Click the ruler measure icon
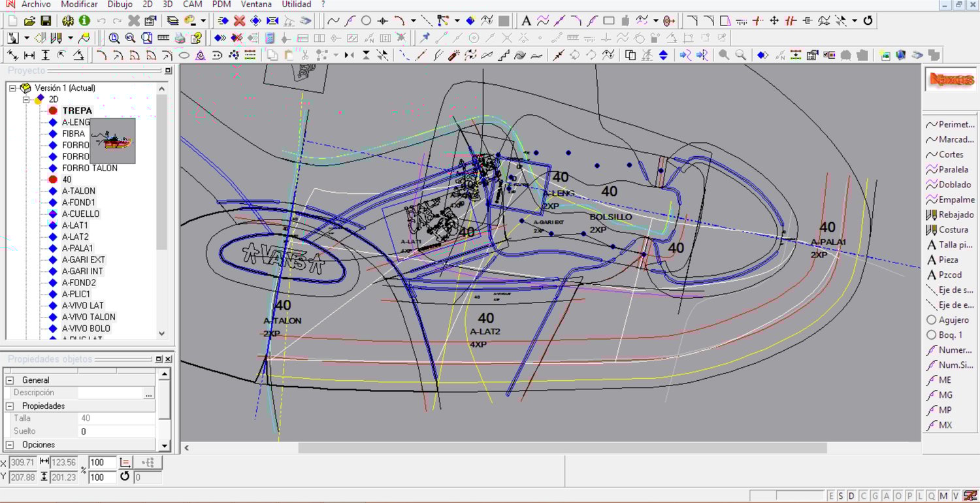The height and width of the screenshot is (503, 980). tap(163, 38)
